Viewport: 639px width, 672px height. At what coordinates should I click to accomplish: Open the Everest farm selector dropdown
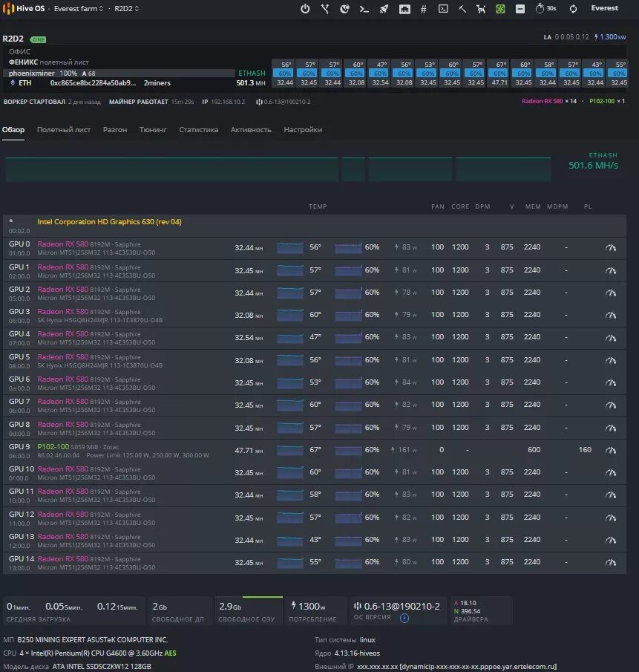point(79,9)
